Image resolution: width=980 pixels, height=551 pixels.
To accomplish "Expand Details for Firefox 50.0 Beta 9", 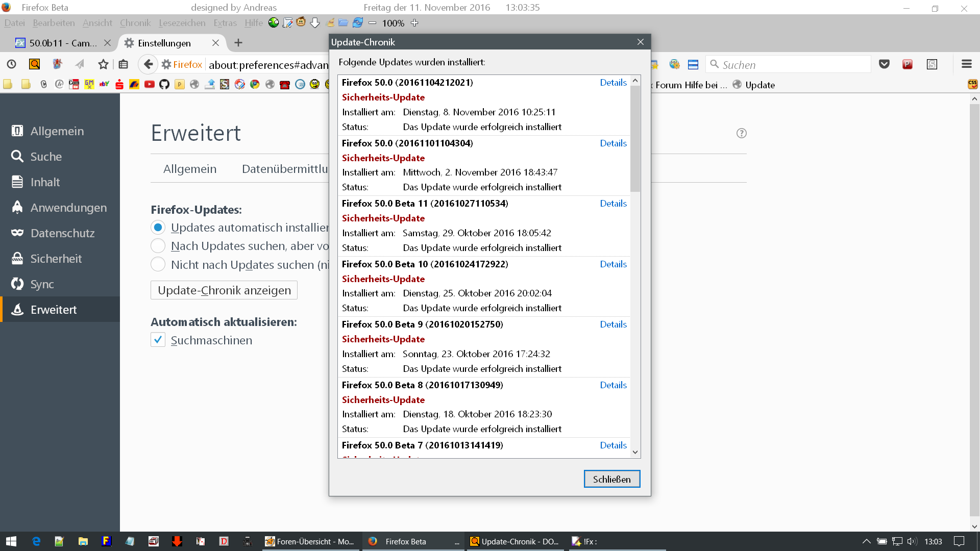I will pyautogui.click(x=613, y=324).
